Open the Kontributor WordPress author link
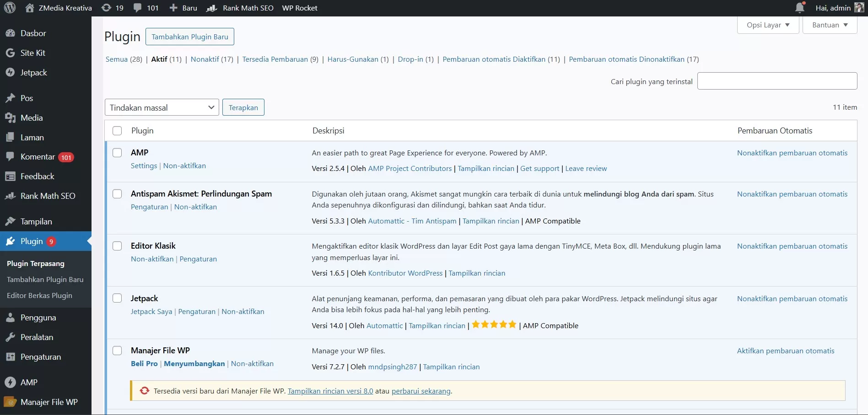The image size is (868, 415). point(405,273)
